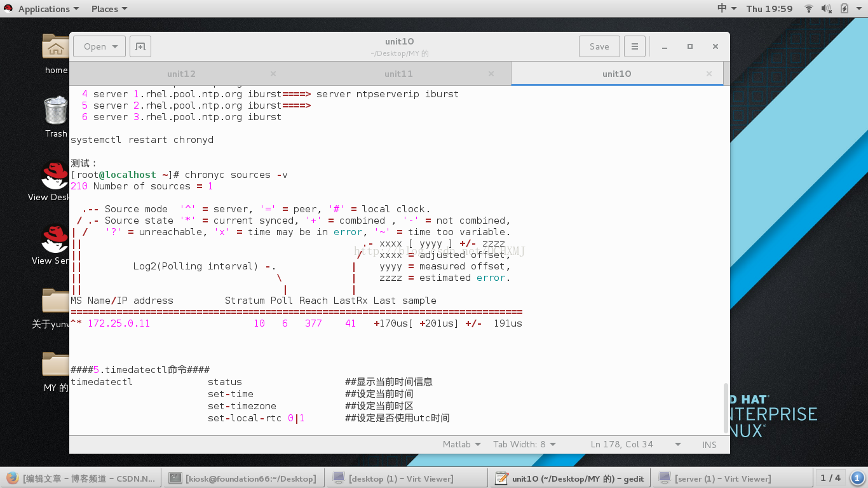Maximize the gedit window
This screenshot has width=868, height=488.
(690, 46)
